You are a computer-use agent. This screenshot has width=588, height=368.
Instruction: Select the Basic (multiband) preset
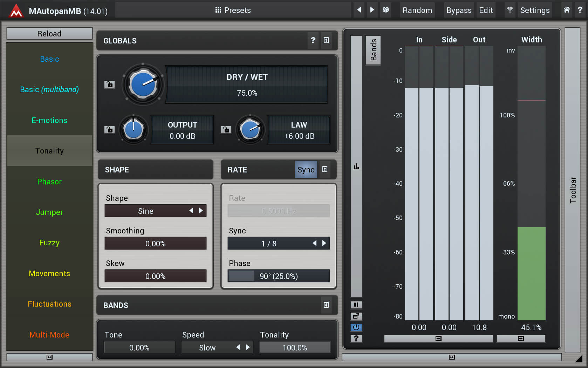click(x=49, y=89)
